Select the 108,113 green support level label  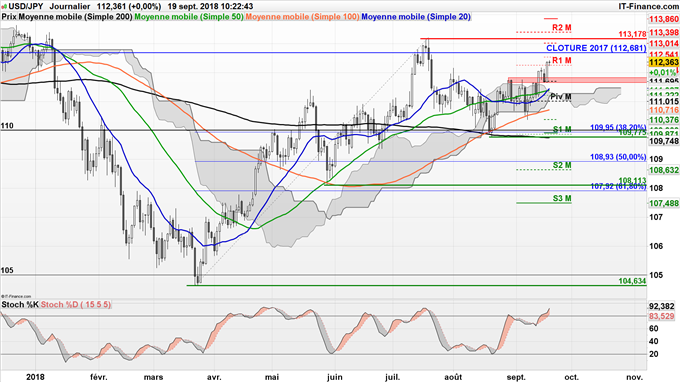632,180
